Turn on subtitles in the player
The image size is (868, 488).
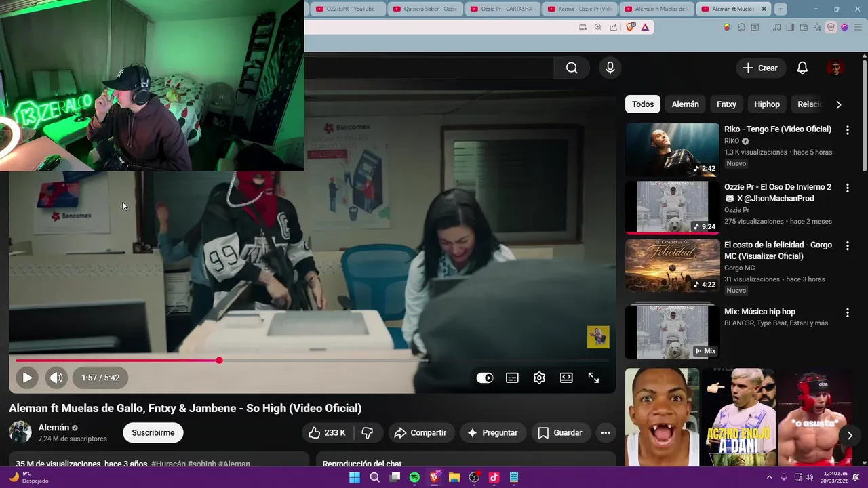512,378
